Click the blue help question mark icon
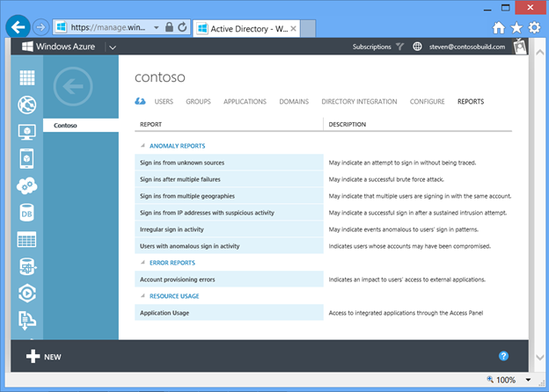 pos(503,356)
